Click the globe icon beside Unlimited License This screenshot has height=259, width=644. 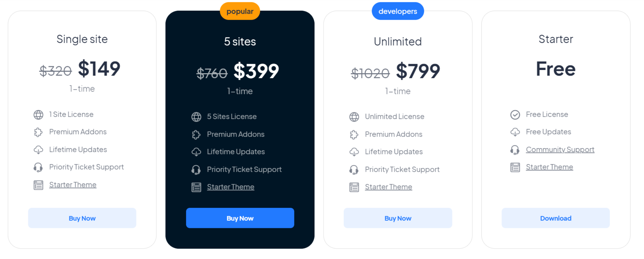[x=354, y=117]
